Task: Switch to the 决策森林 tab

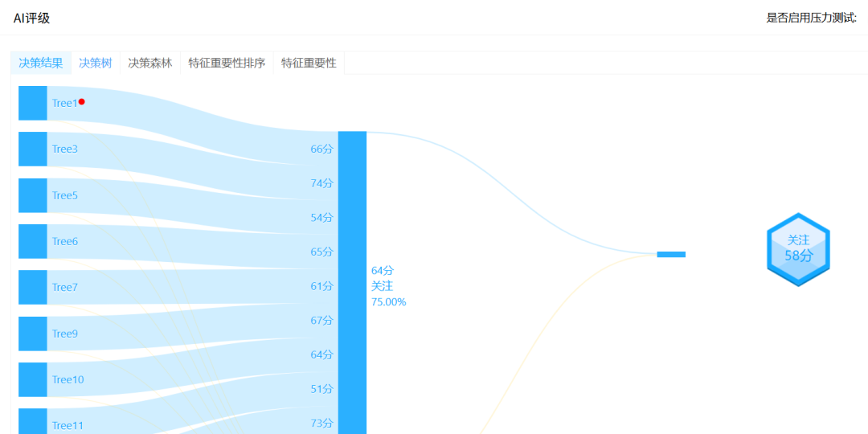Action: tap(150, 63)
